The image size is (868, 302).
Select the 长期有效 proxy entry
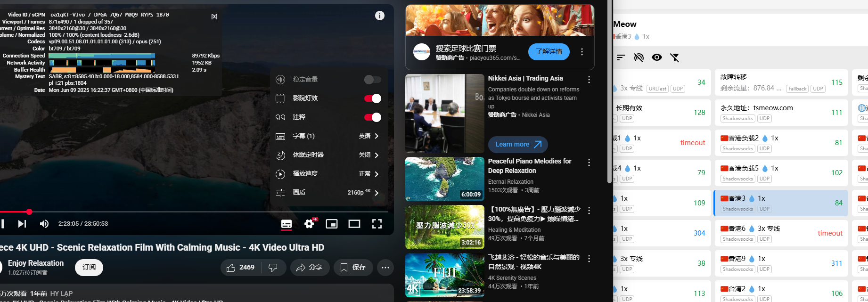point(662,113)
